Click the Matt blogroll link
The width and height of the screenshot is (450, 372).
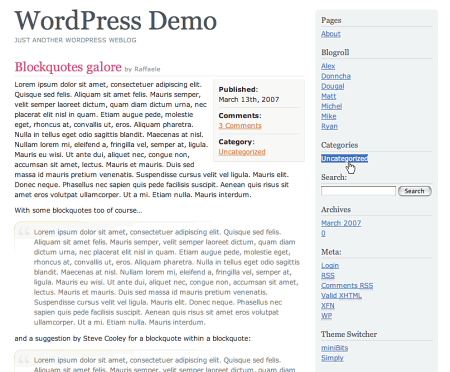pos(328,96)
